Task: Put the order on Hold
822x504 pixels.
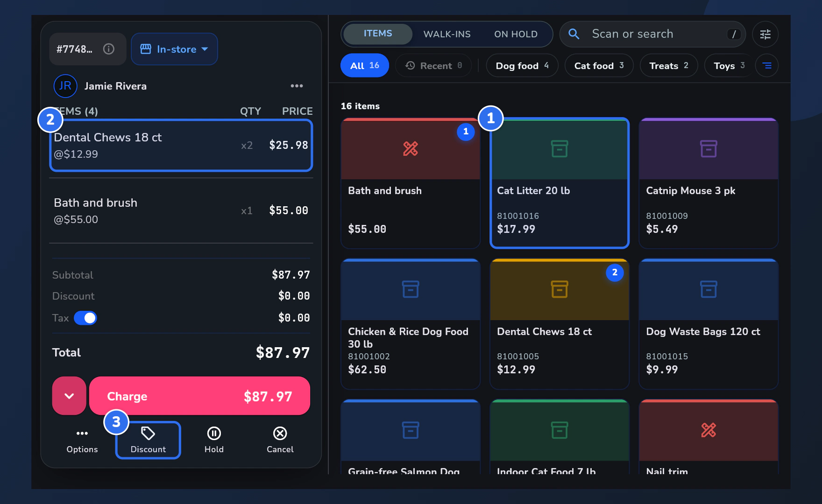Action: tap(214, 441)
